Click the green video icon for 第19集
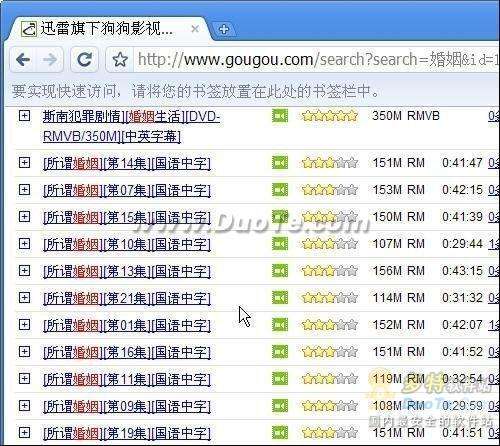 pyautogui.click(x=280, y=433)
